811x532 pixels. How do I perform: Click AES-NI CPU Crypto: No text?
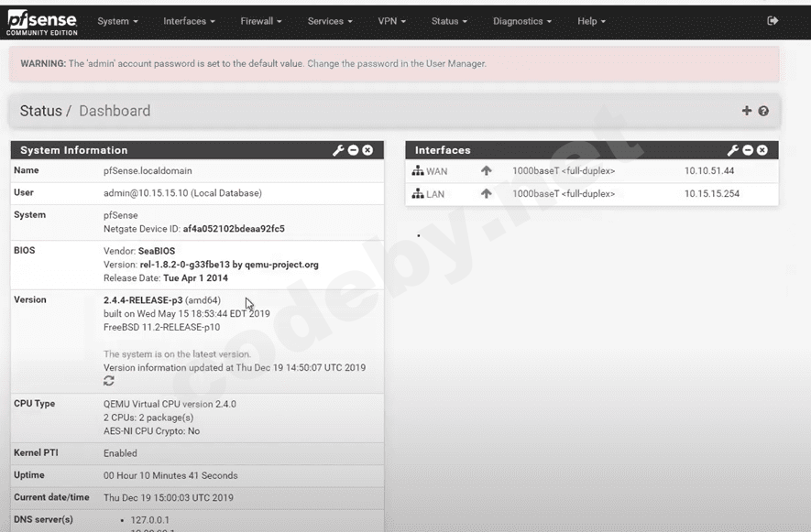151,430
